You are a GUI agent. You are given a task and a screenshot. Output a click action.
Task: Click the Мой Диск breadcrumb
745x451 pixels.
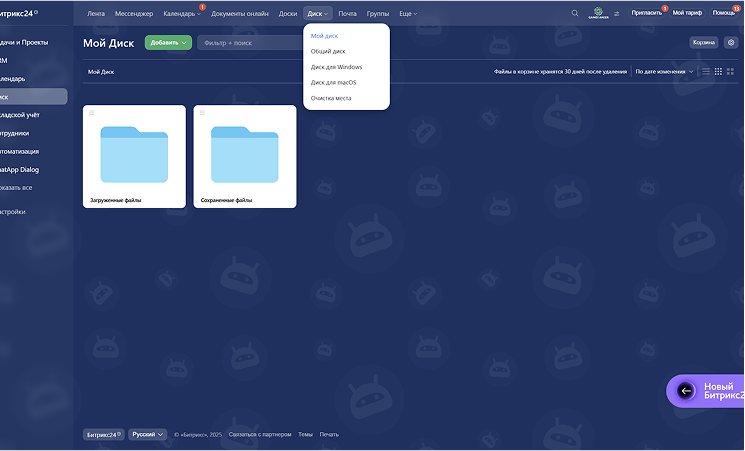(101, 72)
